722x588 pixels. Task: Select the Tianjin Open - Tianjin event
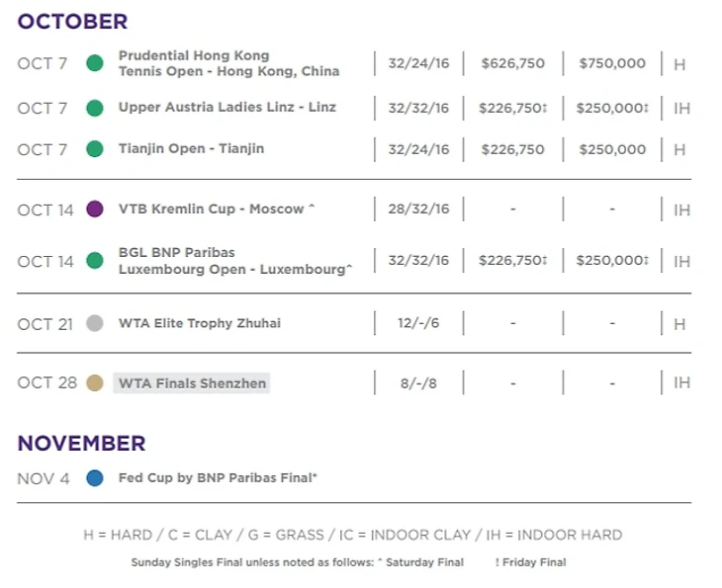(x=191, y=148)
